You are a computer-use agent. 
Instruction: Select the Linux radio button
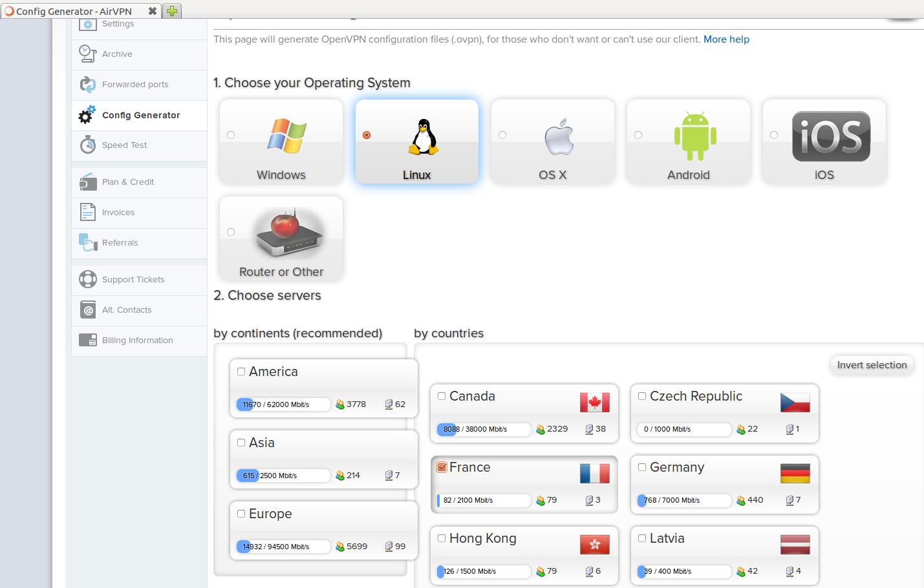point(367,135)
